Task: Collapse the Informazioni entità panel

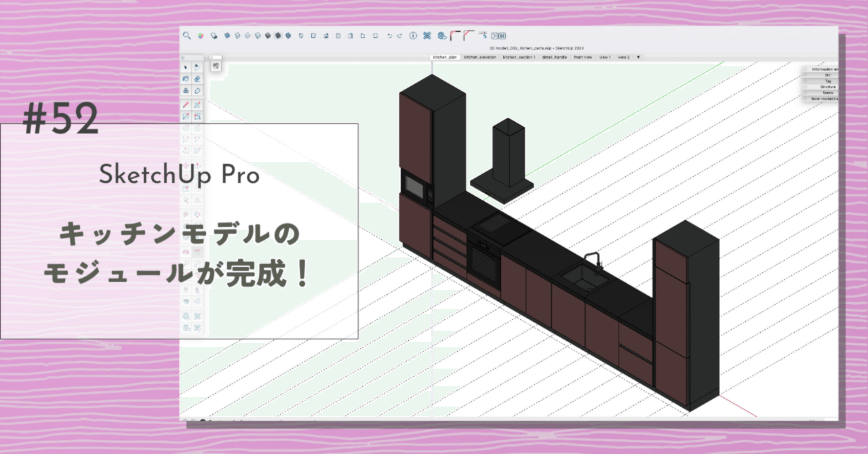Action: [x=823, y=68]
